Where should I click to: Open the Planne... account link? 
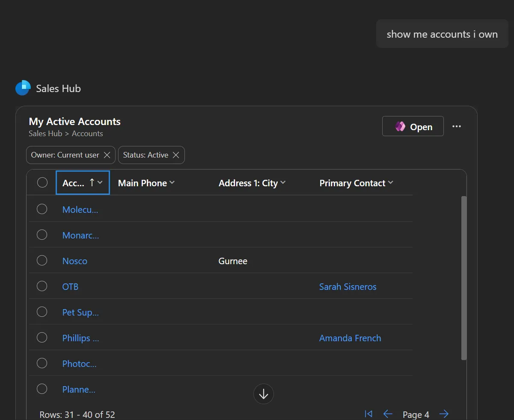coord(79,390)
